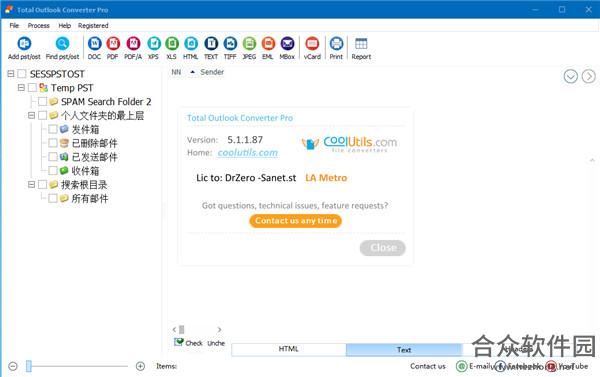Tick the SESSPSTOST root checkbox
This screenshot has width=600, height=377.
[22, 74]
